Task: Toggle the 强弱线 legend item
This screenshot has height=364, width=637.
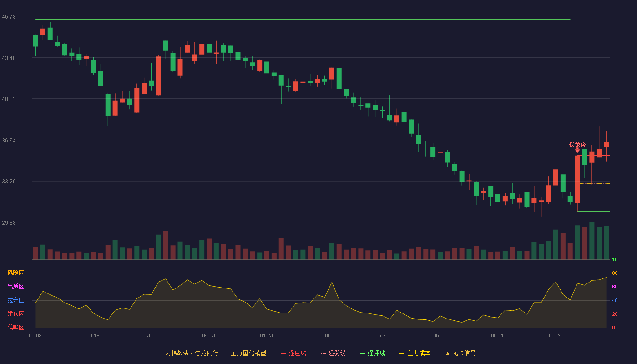Action: point(333,353)
